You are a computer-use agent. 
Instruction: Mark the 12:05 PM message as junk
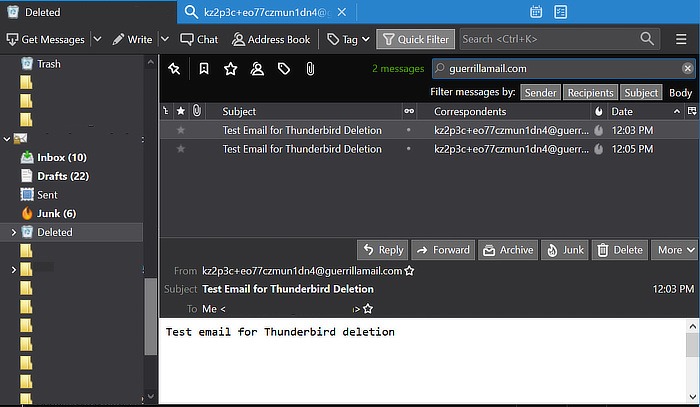click(x=599, y=149)
